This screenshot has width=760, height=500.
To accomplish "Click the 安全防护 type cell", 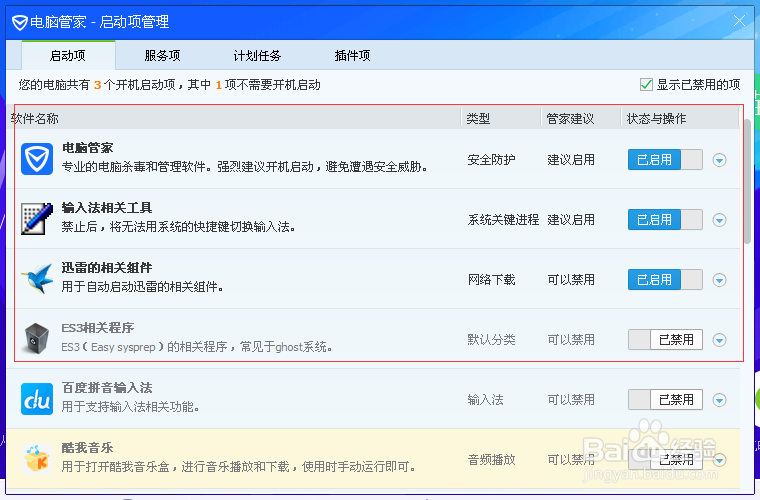I will 491,160.
